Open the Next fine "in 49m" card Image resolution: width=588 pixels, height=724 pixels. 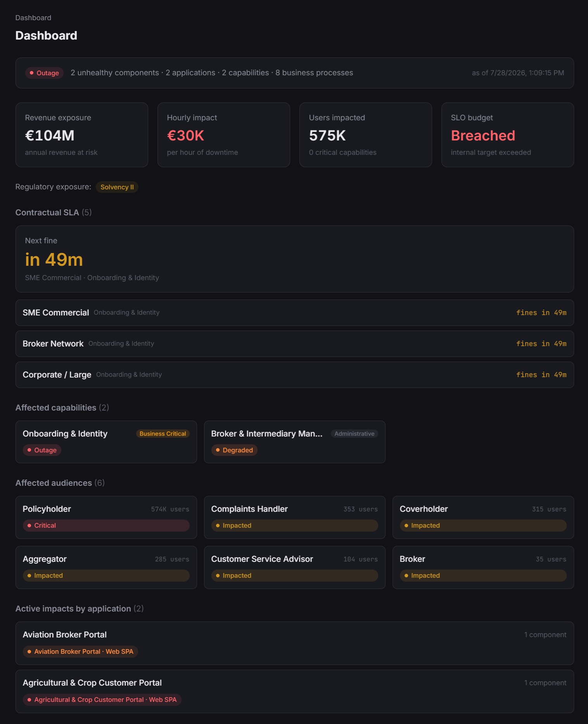click(295, 259)
